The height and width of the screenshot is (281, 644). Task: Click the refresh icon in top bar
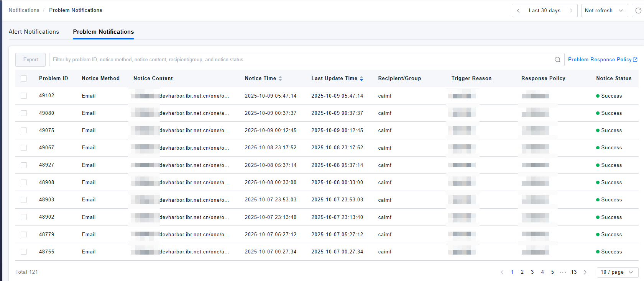coord(638,11)
